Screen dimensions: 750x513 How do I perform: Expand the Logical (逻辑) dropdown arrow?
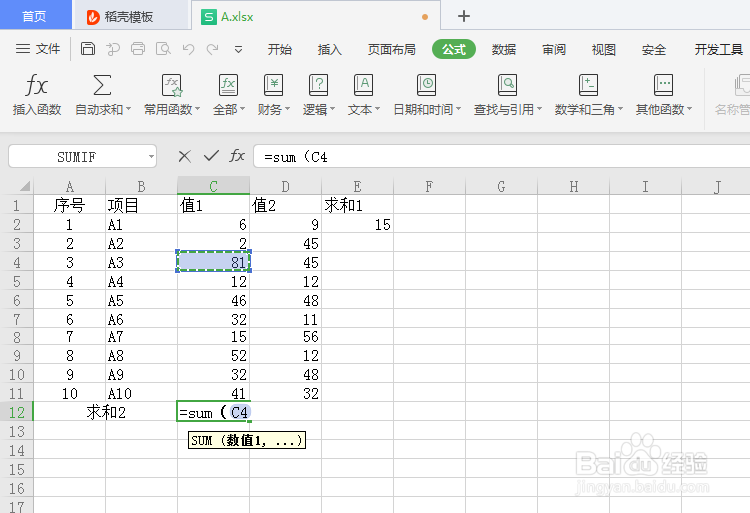(x=332, y=109)
